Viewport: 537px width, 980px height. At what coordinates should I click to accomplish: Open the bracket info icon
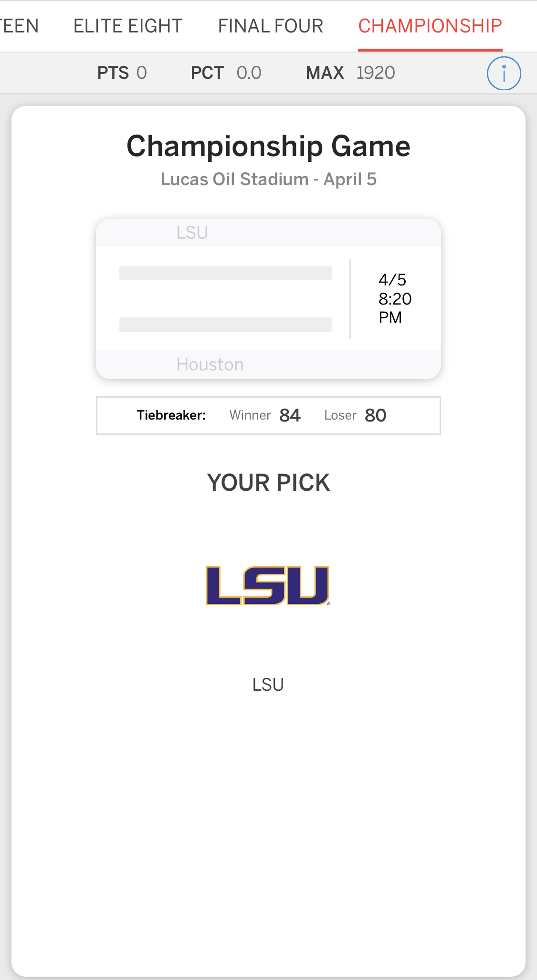(x=504, y=74)
